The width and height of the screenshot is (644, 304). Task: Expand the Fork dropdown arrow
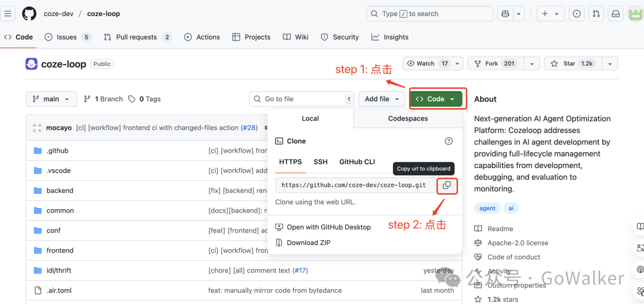532,63
